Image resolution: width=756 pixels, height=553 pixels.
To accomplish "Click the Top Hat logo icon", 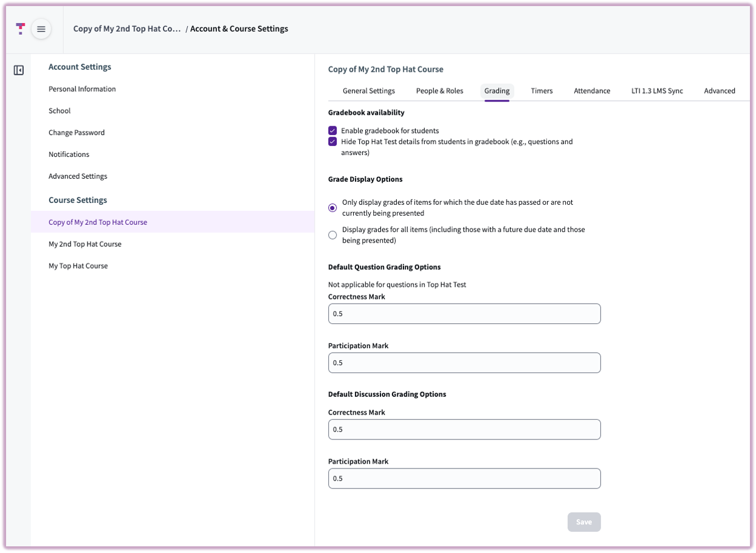I will (x=21, y=28).
